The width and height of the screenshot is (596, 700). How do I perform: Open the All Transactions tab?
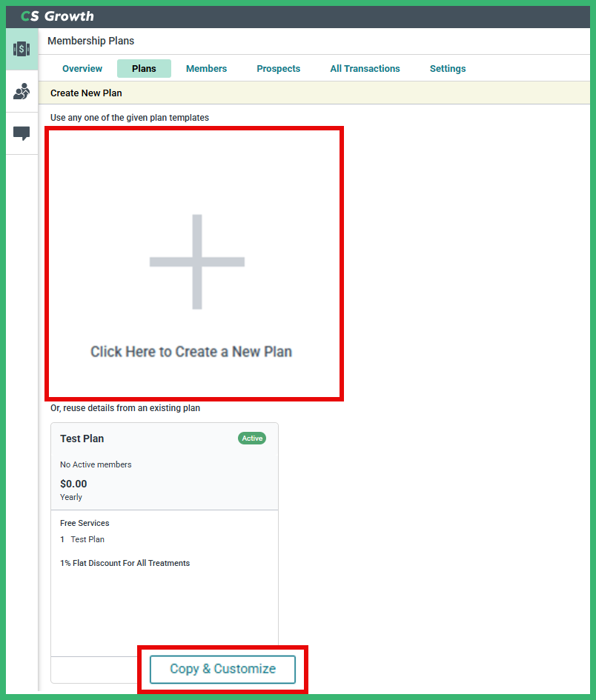(365, 68)
